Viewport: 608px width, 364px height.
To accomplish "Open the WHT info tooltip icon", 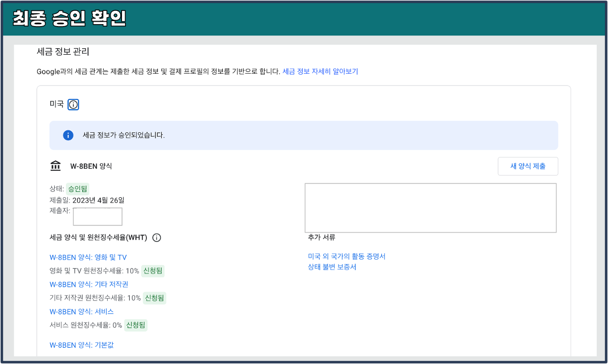I will (x=156, y=238).
